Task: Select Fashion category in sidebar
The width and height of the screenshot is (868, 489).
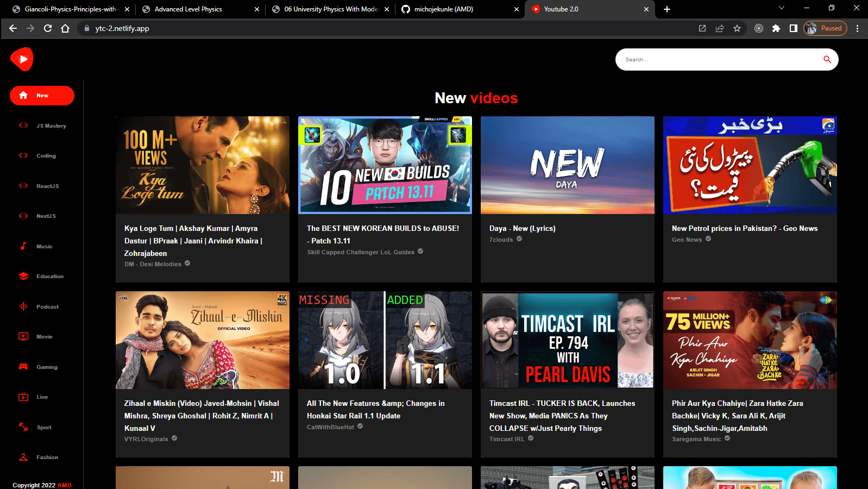Action: pos(42,457)
